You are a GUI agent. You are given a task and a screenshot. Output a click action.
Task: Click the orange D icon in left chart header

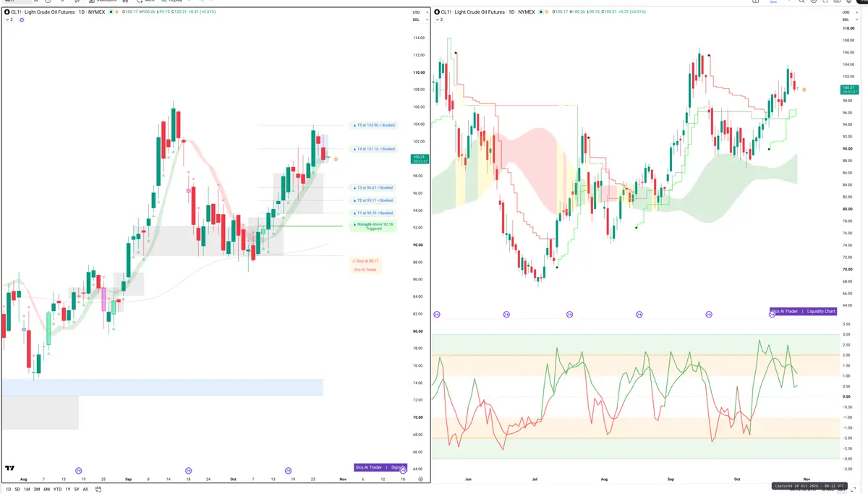click(x=116, y=12)
